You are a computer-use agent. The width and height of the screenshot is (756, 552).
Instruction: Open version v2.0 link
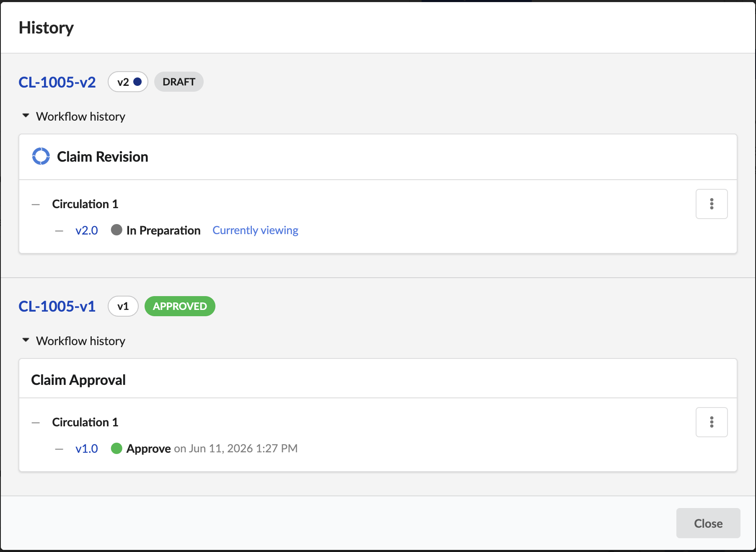pos(87,230)
